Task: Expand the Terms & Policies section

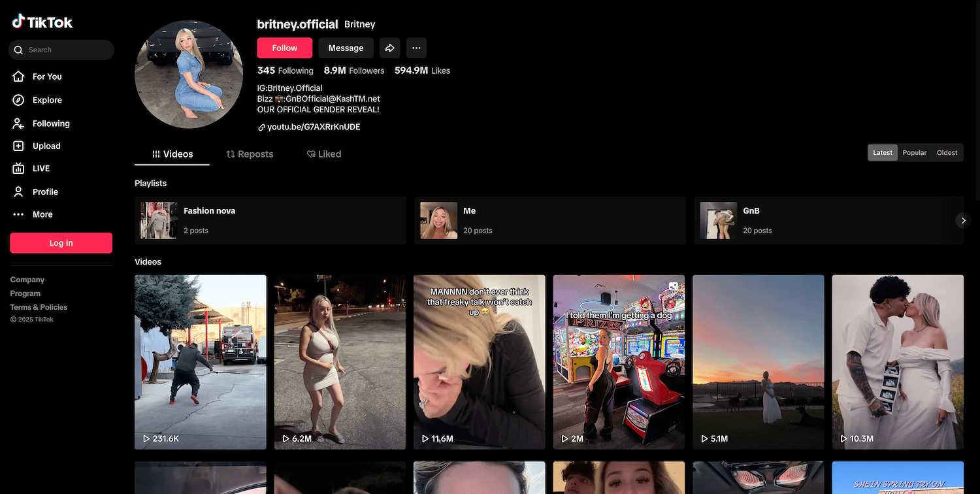Action: (x=39, y=307)
